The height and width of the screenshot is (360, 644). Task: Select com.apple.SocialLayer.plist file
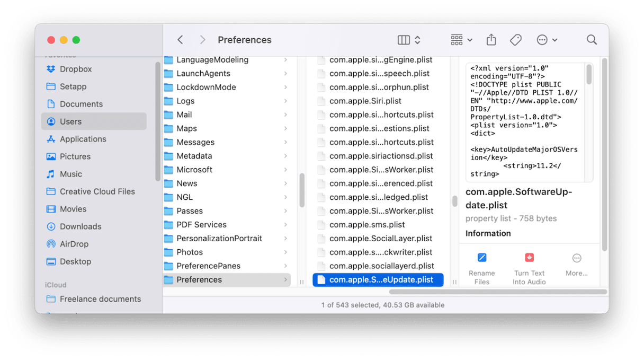(378, 239)
